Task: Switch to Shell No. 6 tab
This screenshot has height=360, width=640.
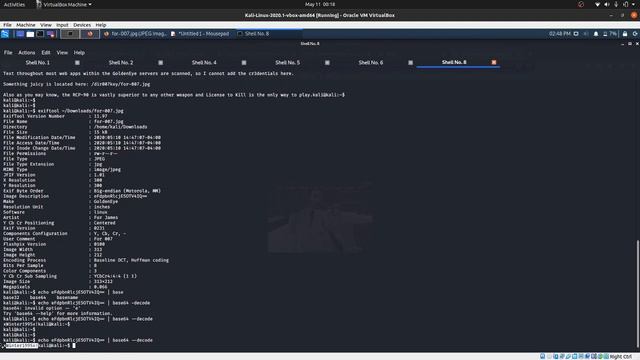Action: [x=371, y=62]
